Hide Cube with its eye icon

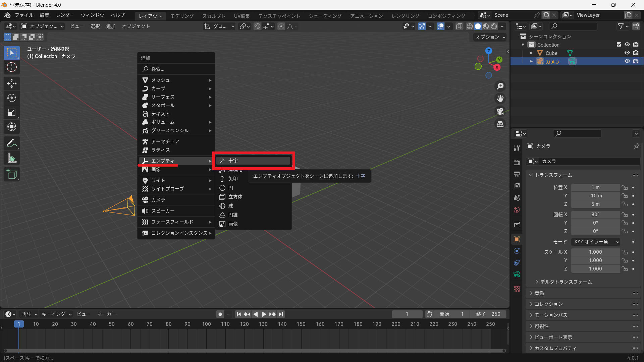(627, 53)
